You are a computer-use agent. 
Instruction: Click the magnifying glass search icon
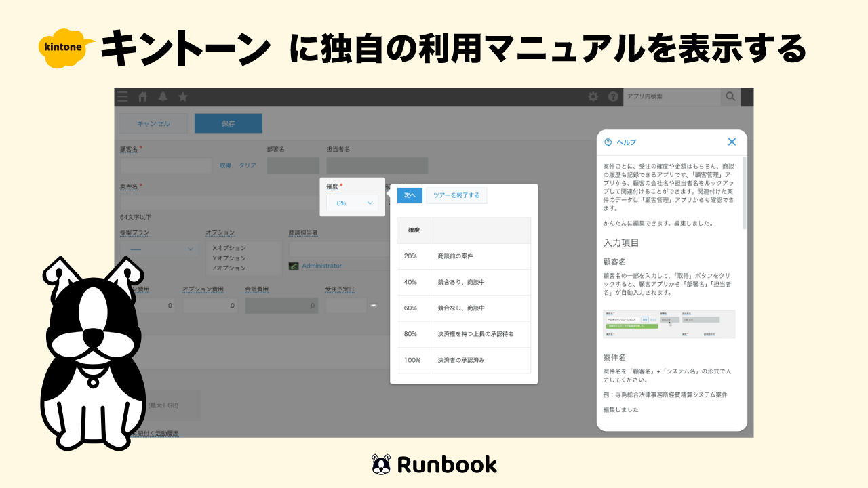tap(730, 96)
